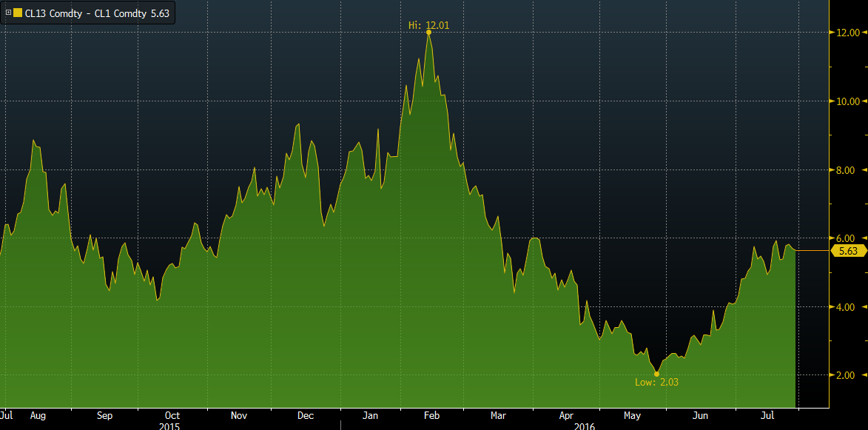Click the Sep x-axis label
This screenshot has width=868, height=430.
coord(104,415)
